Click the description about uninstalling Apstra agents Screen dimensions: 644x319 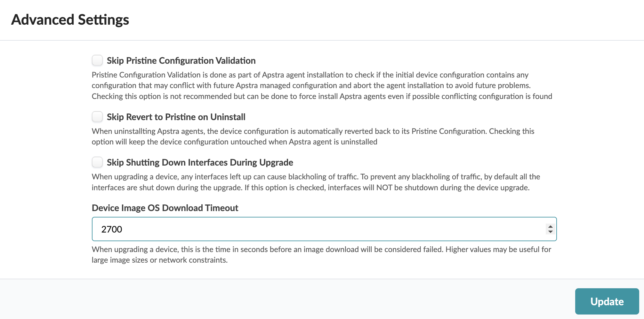313,136
